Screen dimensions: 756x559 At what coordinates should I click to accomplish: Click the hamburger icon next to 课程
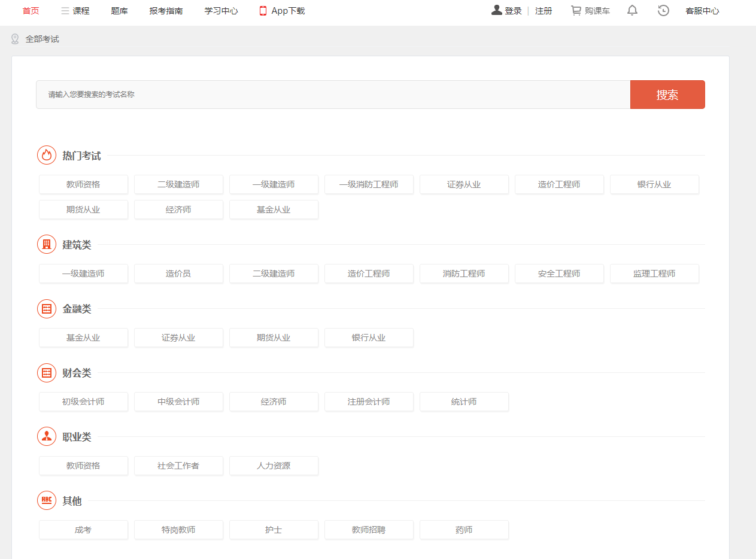click(65, 11)
